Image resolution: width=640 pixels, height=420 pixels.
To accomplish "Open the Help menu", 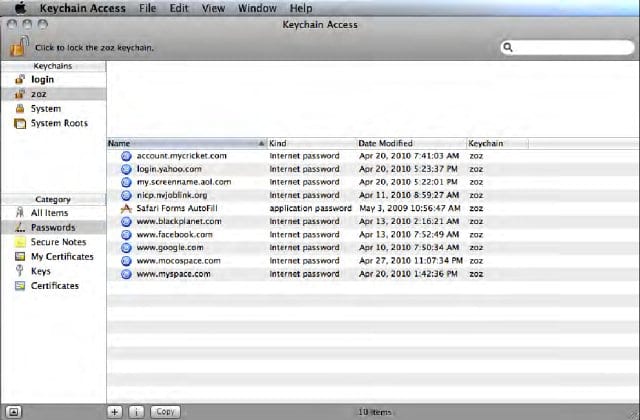I will (301, 8).
